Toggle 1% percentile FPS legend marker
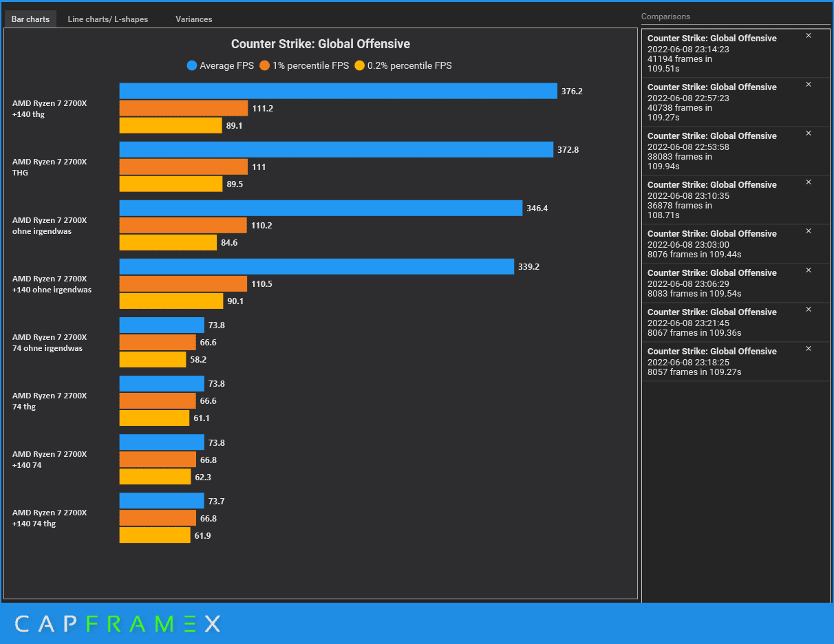 click(x=265, y=66)
